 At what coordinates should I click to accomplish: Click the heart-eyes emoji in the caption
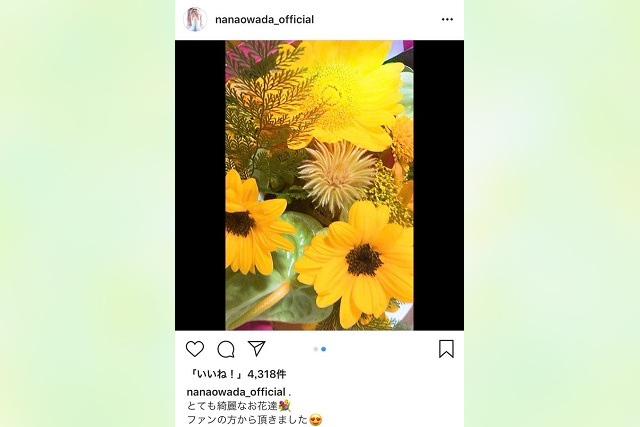(316, 420)
